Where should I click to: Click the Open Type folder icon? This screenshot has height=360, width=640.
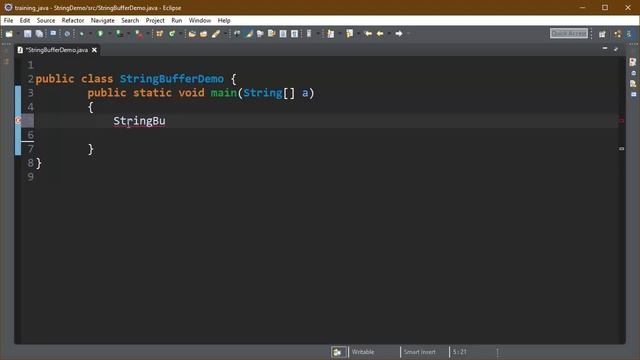click(x=192, y=34)
